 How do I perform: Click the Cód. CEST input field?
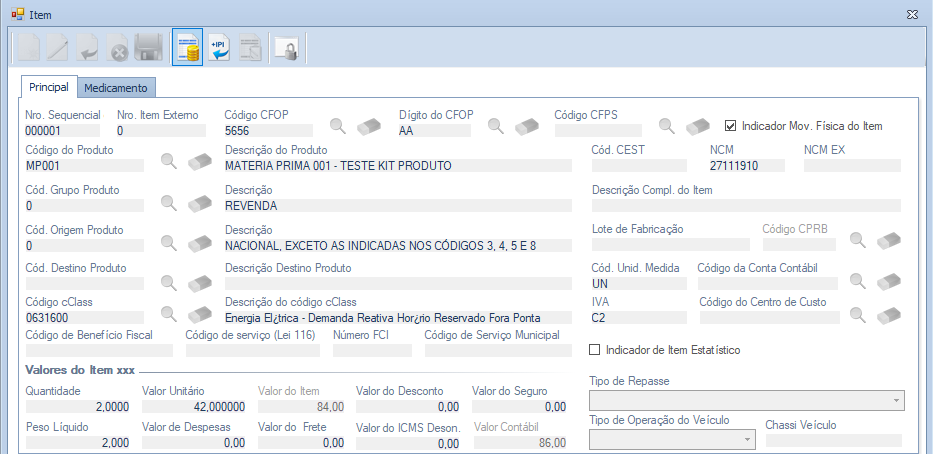click(639, 166)
